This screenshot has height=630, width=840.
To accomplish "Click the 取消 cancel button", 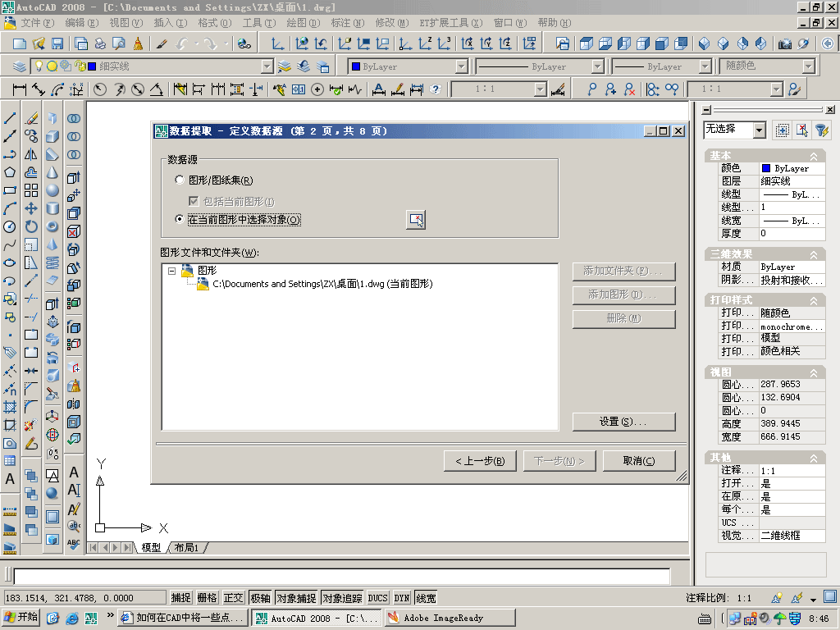I will [x=639, y=461].
